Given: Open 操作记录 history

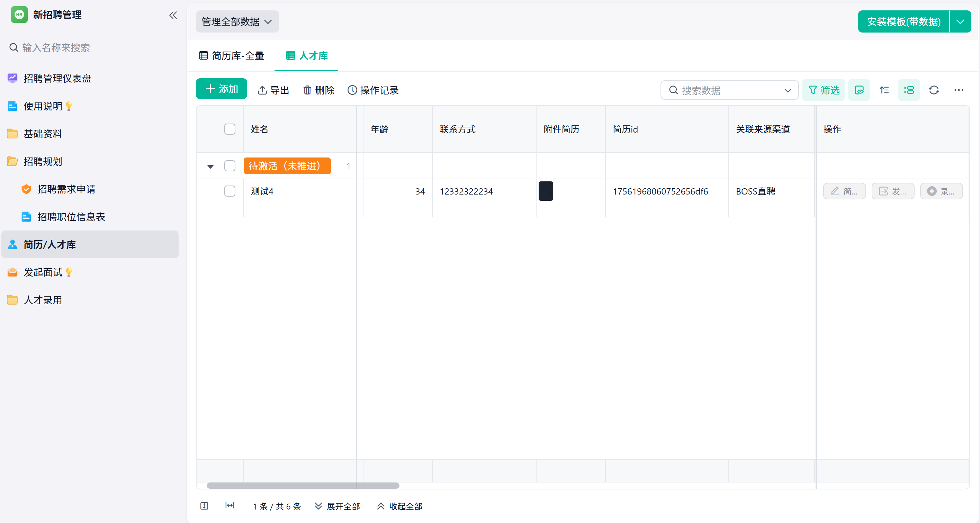Looking at the screenshot, I should click(373, 90).
